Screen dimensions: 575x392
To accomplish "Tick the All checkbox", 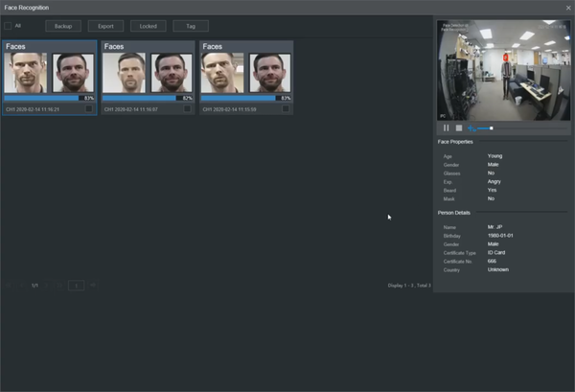I will click(8, 26).
